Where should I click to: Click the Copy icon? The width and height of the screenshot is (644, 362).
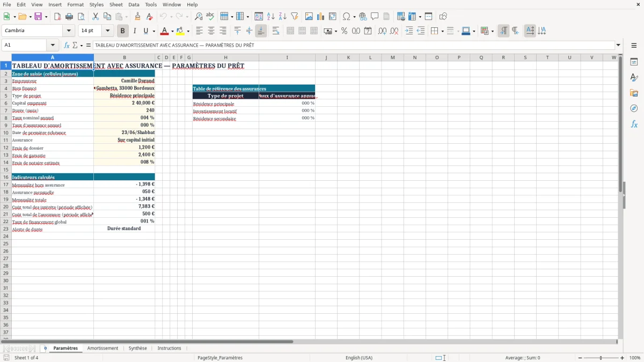click(x=107, y=17)
